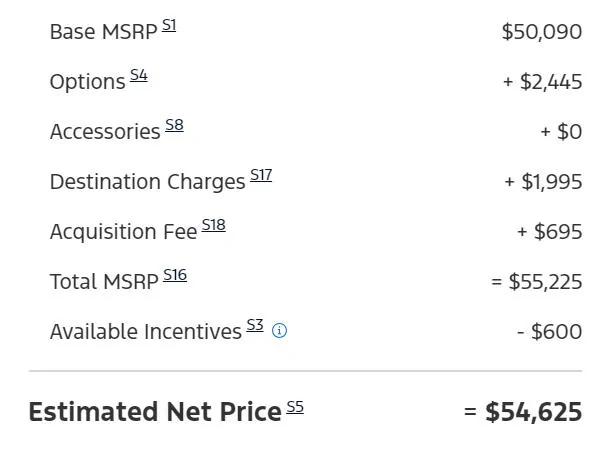
Task: Click the Base MSRP label
Action: (x=103, y=32)
